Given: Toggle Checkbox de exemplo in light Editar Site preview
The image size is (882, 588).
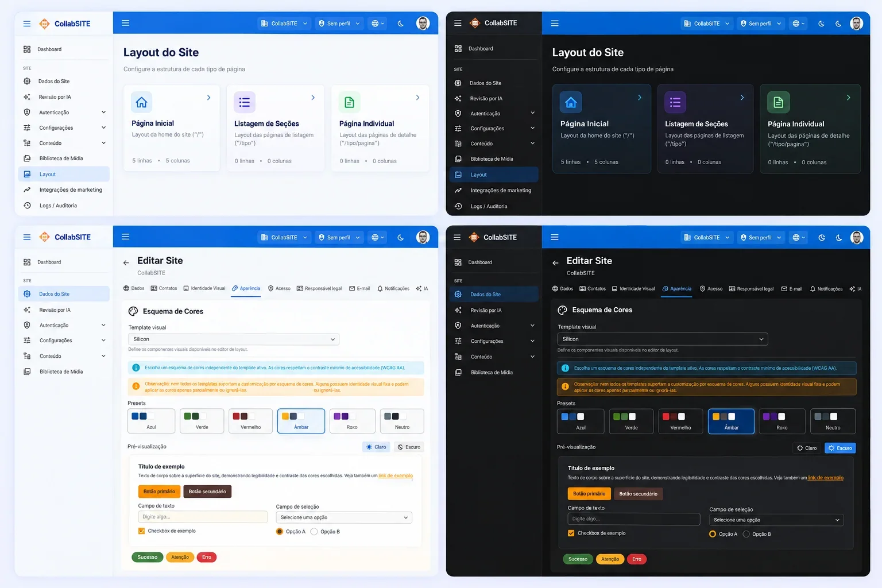Looking at the screenshot, I should tap(141, 531).
